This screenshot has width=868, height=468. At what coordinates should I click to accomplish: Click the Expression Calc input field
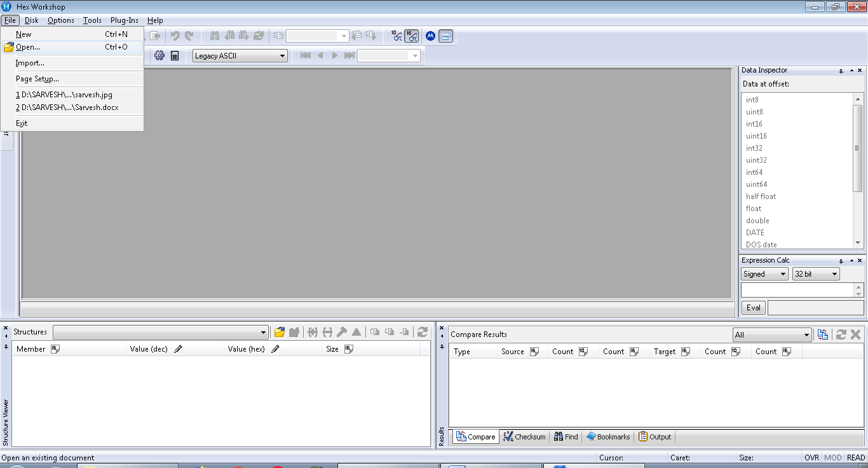coord(796,290)
